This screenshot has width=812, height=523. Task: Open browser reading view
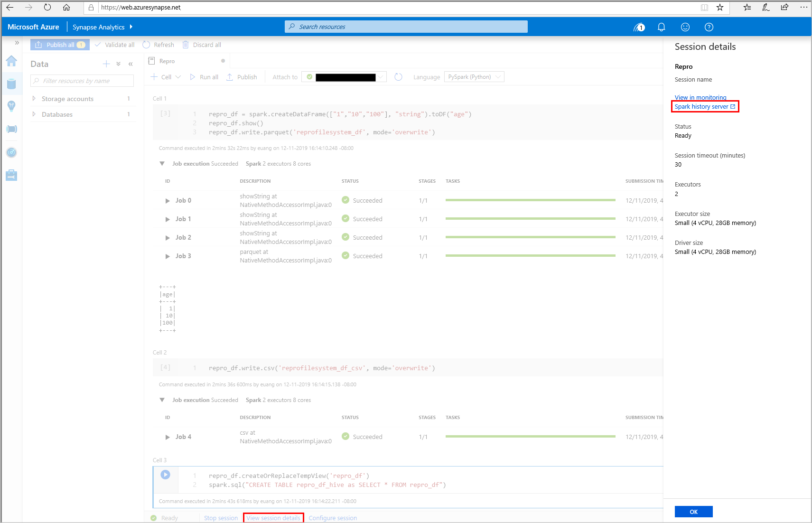705,8
